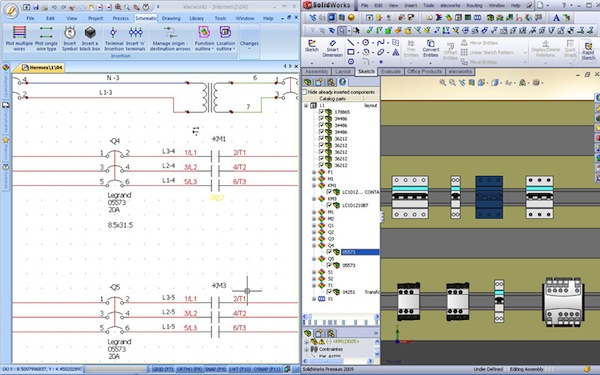Click elecworks round application button
The image size is (600, 375).
(x=11, y=10)
